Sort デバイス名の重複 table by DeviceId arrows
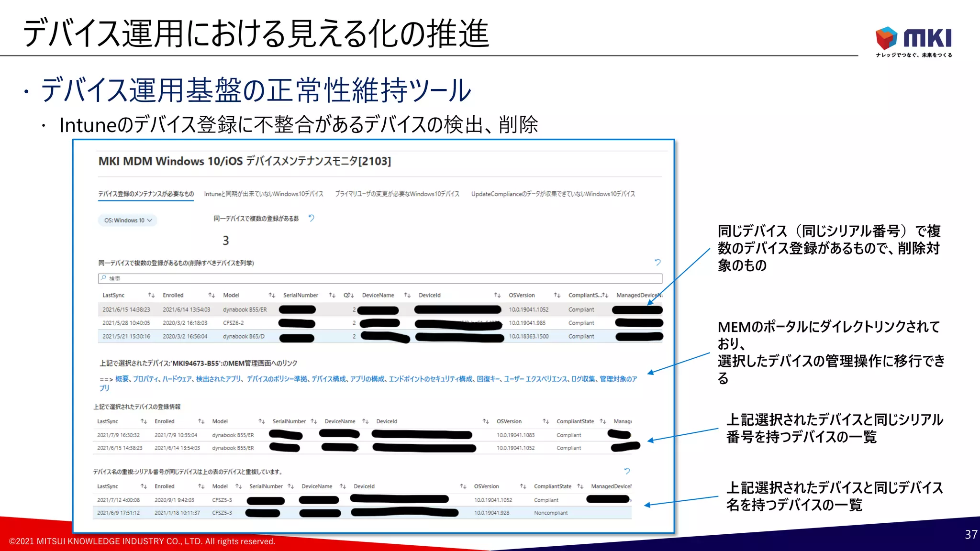Screen dimensions: 980x551 coord(463,486)
